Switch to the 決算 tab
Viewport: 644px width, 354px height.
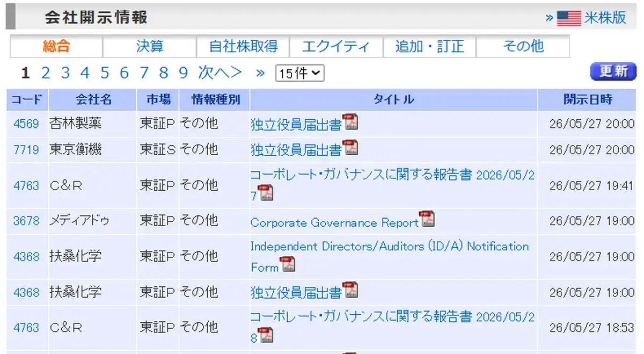coord(150,47)
